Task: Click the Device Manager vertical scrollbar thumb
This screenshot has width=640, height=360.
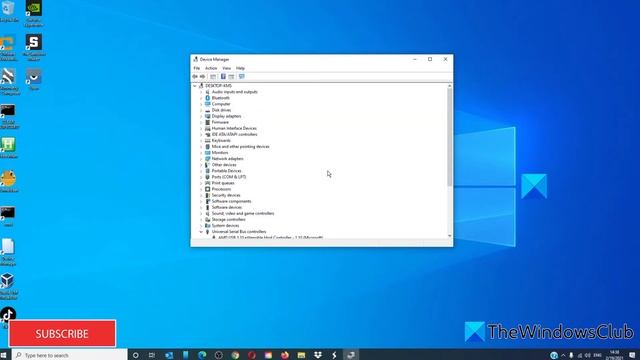Action: click(x=450, y=137)
